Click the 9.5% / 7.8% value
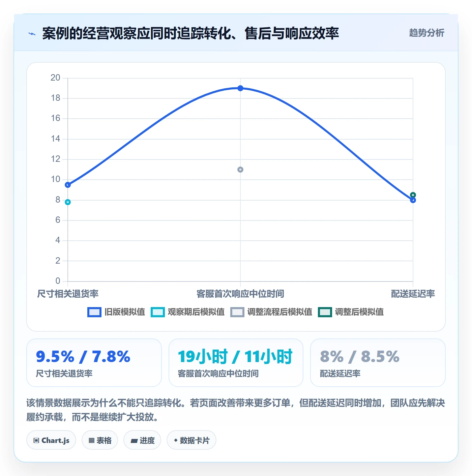Viewport: 472px width, 476px height. pos(83,357)
